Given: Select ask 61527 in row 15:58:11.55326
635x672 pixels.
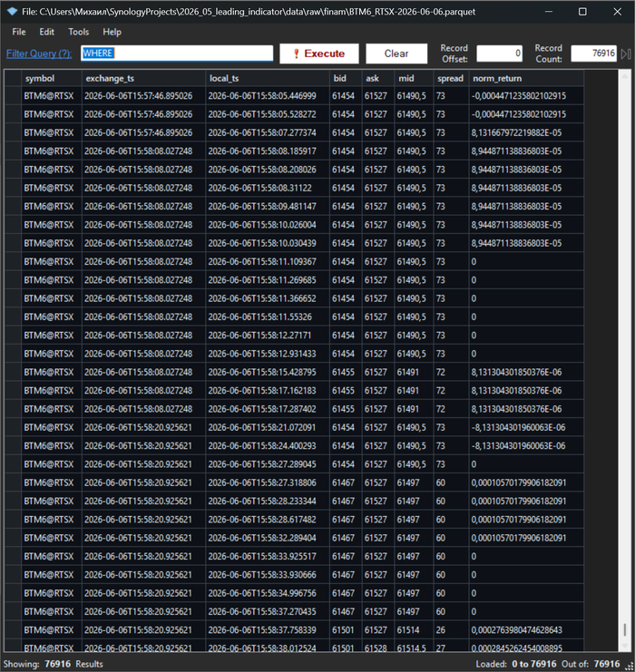Looking at the screenshot, I should pyautogui.click(x=378, y=317).
